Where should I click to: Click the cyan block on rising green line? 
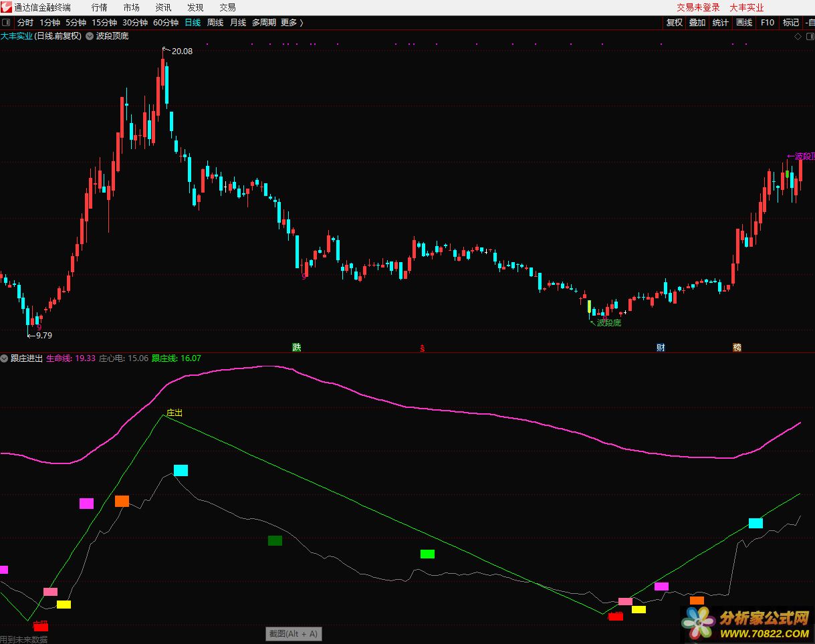[x=755, y=523]
